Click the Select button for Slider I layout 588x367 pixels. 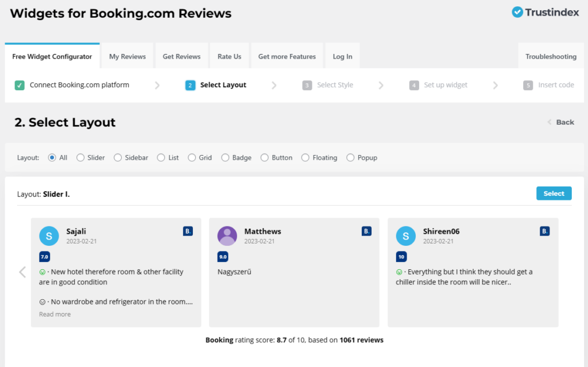554,193
